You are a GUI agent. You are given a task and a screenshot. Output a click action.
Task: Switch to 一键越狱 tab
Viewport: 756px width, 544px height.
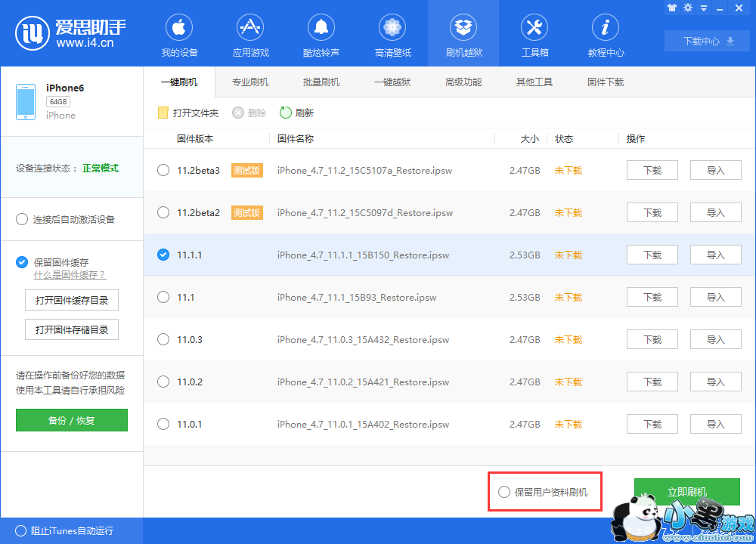coord(392,82)
